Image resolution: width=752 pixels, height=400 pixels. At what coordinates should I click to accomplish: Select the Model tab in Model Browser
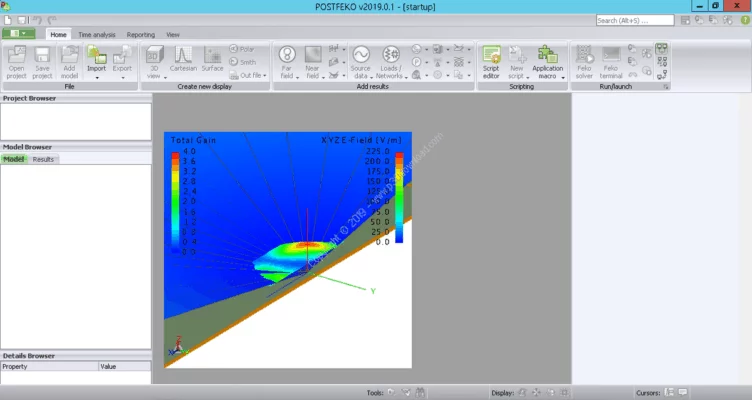click(14, 159)
